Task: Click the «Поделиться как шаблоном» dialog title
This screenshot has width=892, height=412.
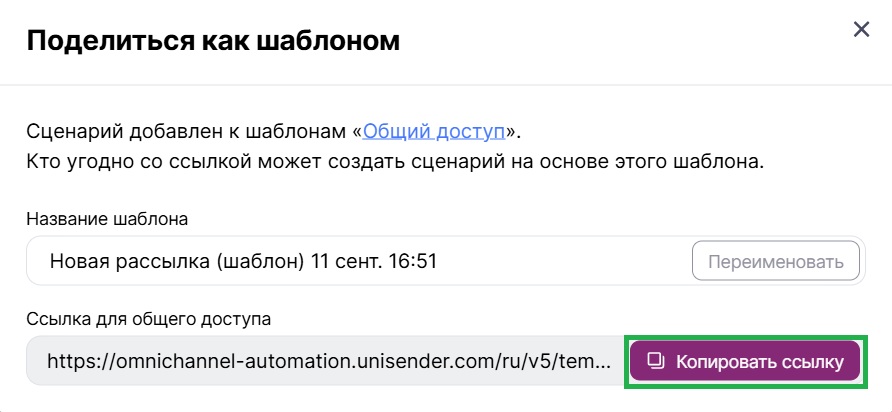Action: click(x=213, y=42)
